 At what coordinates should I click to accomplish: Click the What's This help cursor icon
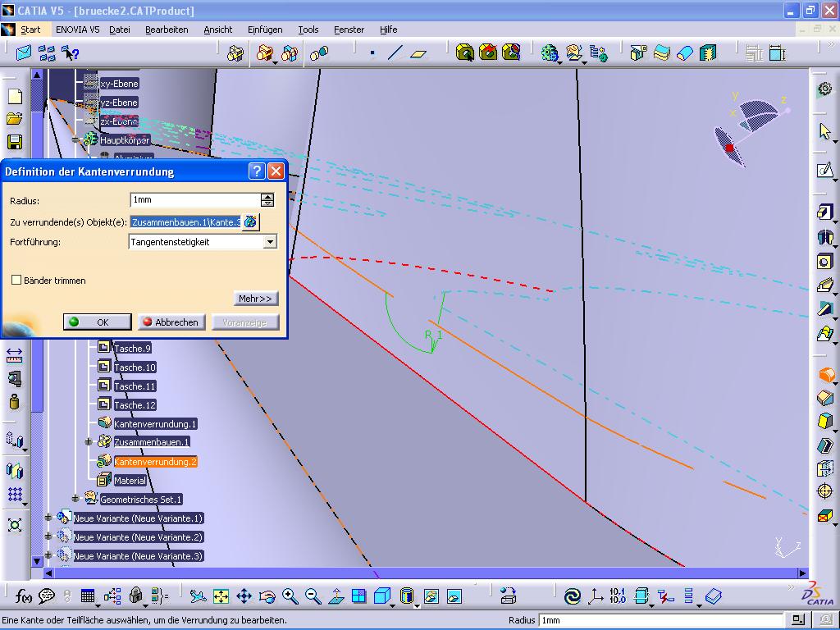[71, 53]
